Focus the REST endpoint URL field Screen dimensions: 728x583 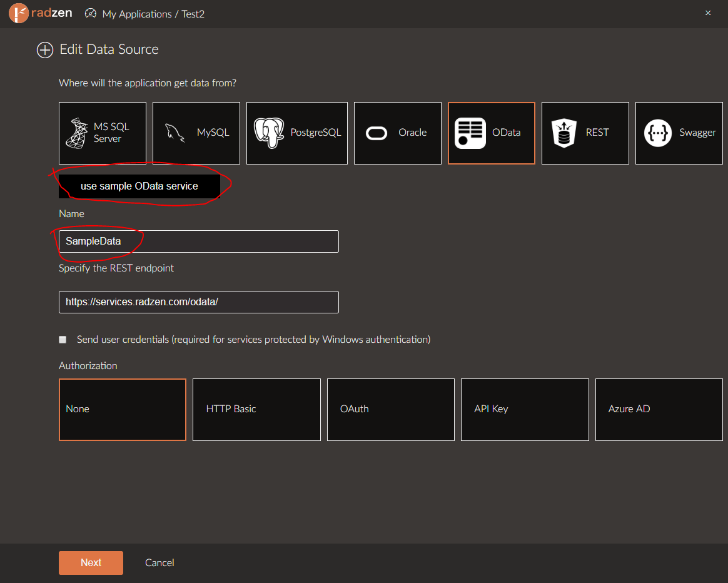199,302
